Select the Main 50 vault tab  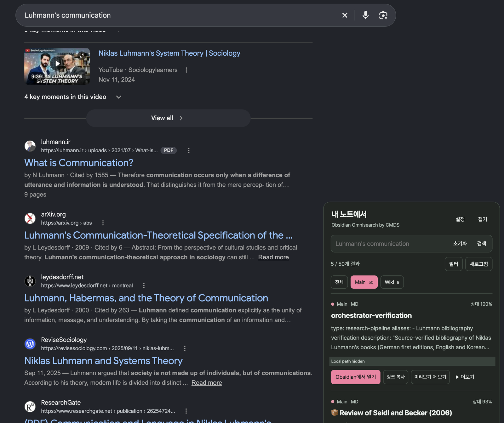click(364, 282)
